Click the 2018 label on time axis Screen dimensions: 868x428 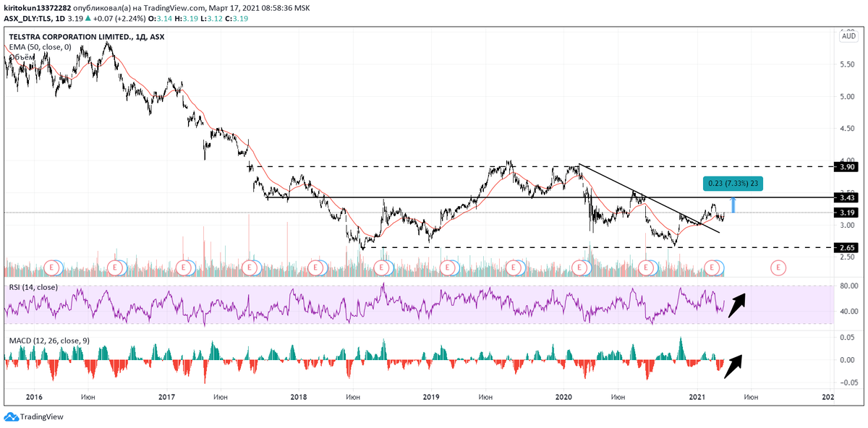pos(299,397)
